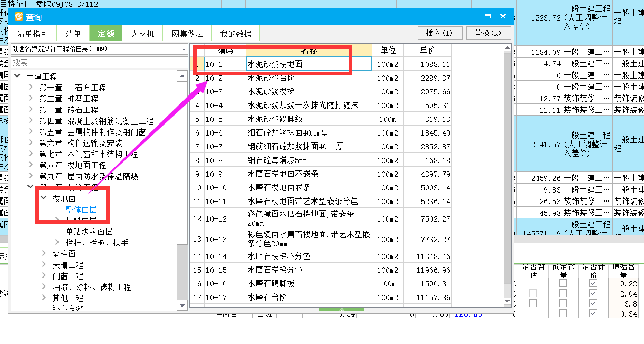644x344 pixels.
Task: Open the 人材机 tab
Action: 142,34
